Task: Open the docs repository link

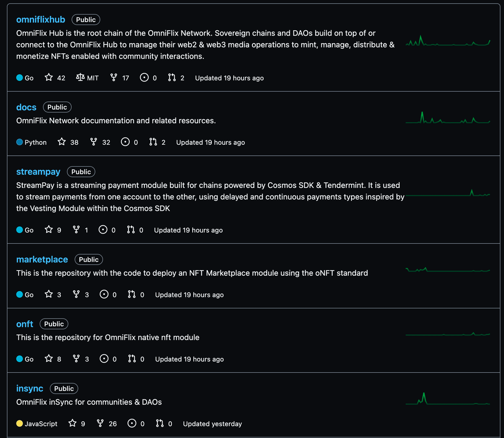Action: pyautogui.click(x=26, y=107)
